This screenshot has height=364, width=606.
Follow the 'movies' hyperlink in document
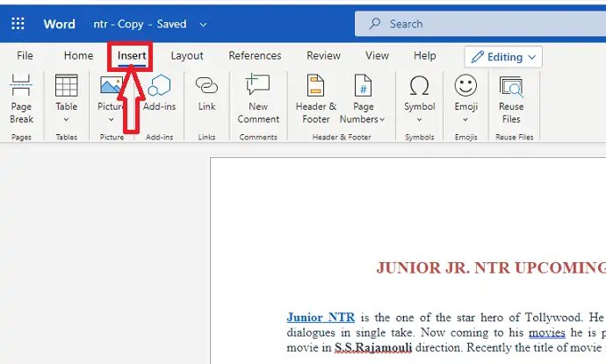tap(547, 332)
